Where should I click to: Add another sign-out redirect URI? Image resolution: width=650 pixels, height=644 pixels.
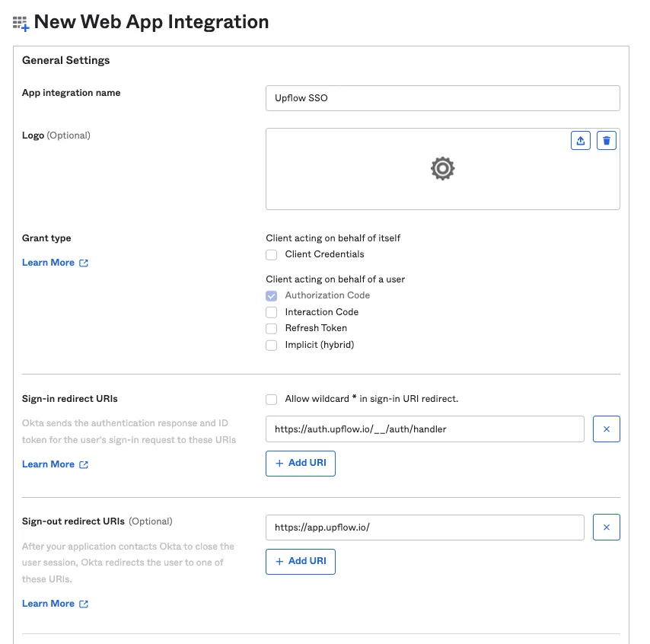tap(300, 562)
